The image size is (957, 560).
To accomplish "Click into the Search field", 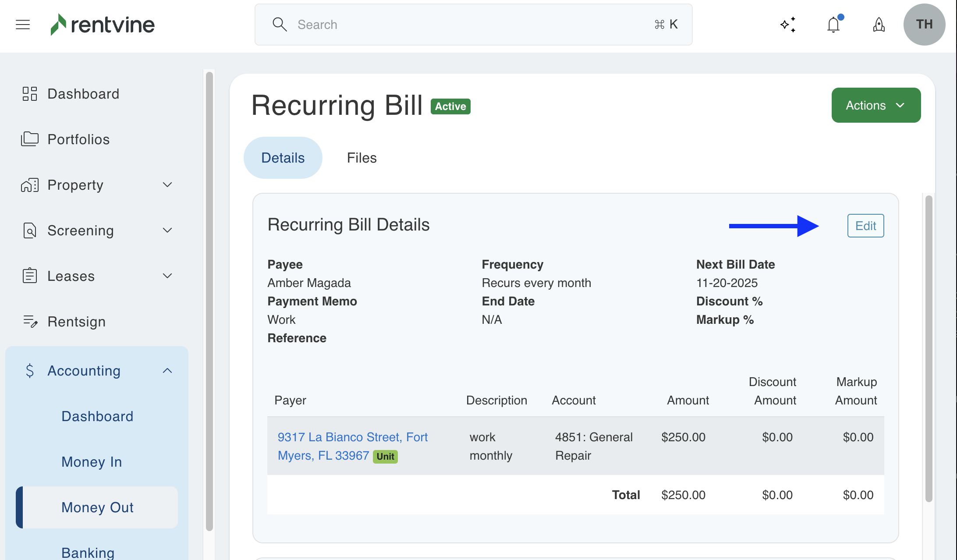I will click(473, 25).
